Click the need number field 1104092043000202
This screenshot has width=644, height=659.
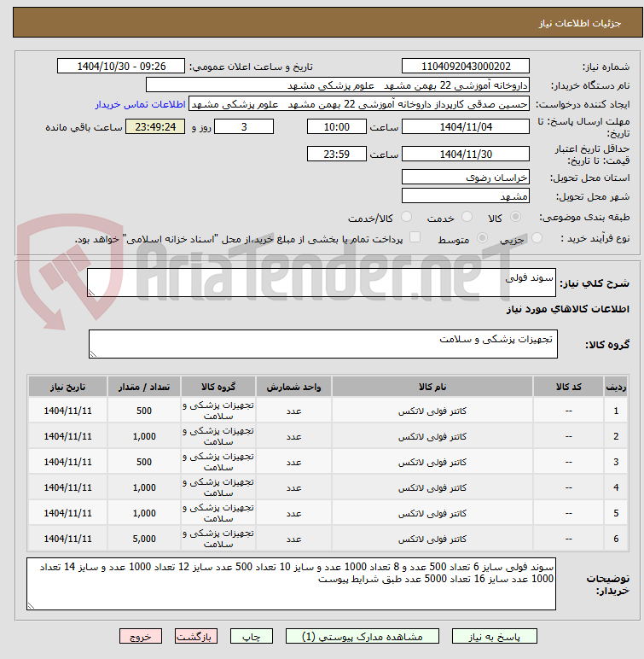[x=466, y=66]
